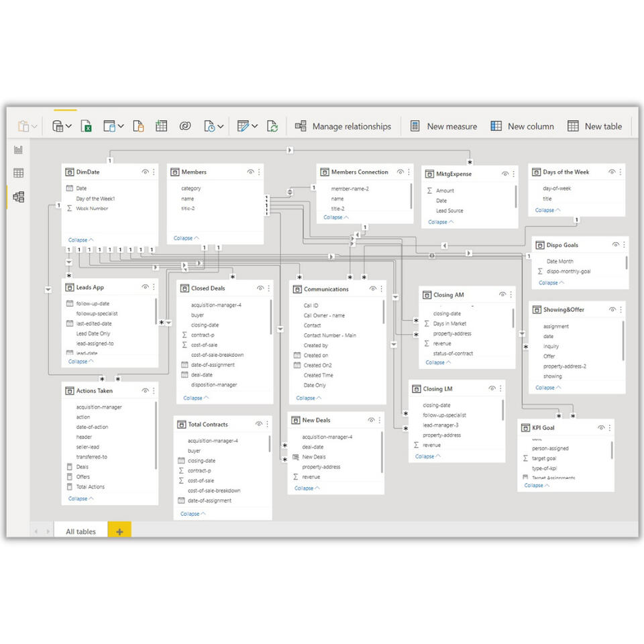Click the Refresh icon in the toolbar

[273, 126]
